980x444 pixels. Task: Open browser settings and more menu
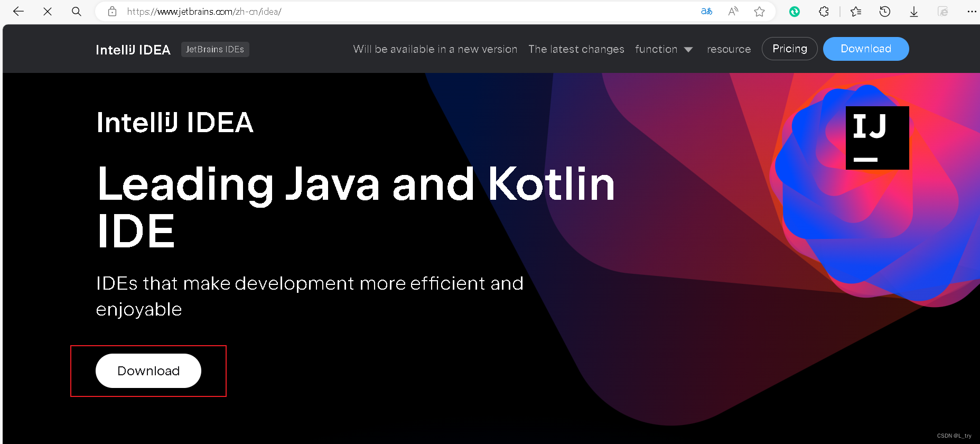tap(972, 11)
